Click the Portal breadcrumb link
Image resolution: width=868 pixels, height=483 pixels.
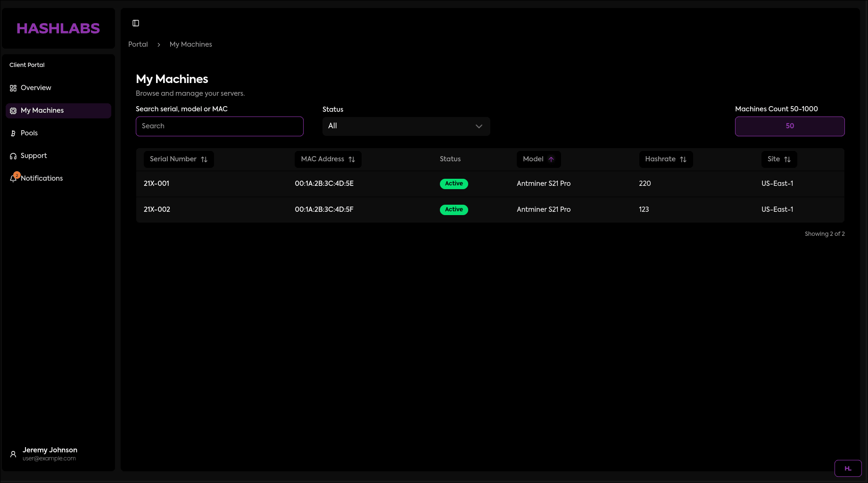tap(138, 44)
